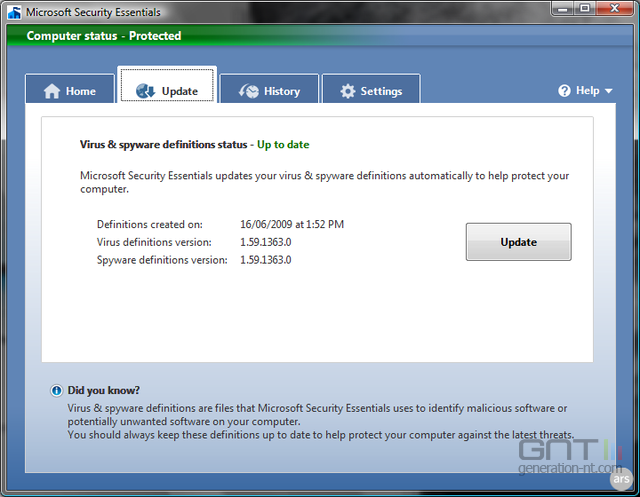Screen dimensions: 640x497
Task: Expand the Help dropdown arrow
Action: (x=609, y=91)
